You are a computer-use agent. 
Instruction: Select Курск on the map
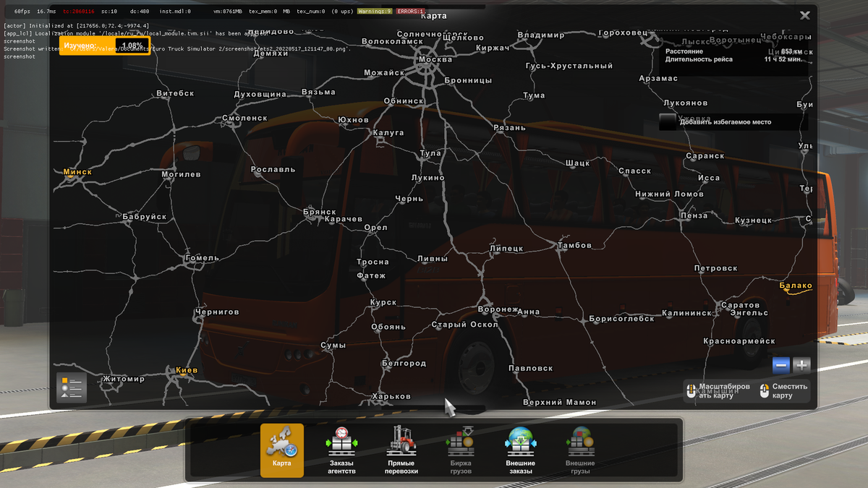383,302
